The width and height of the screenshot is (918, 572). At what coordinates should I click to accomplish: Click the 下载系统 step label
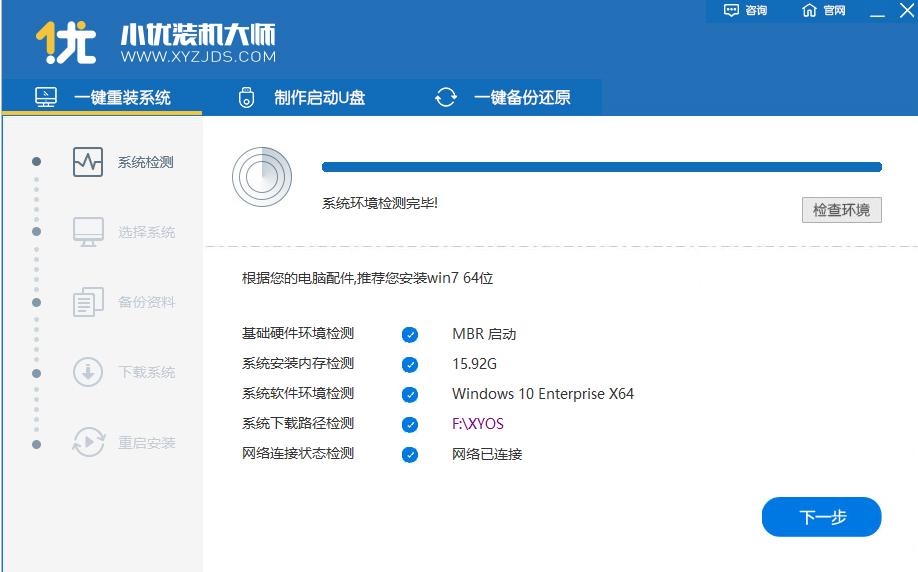click(x=146, y=372)
